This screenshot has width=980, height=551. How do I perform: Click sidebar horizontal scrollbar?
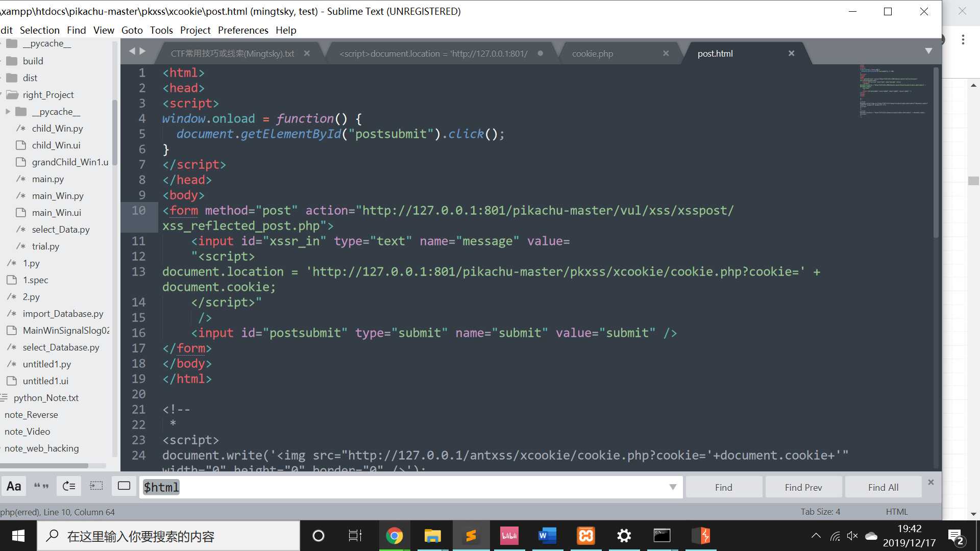[44, 465]
